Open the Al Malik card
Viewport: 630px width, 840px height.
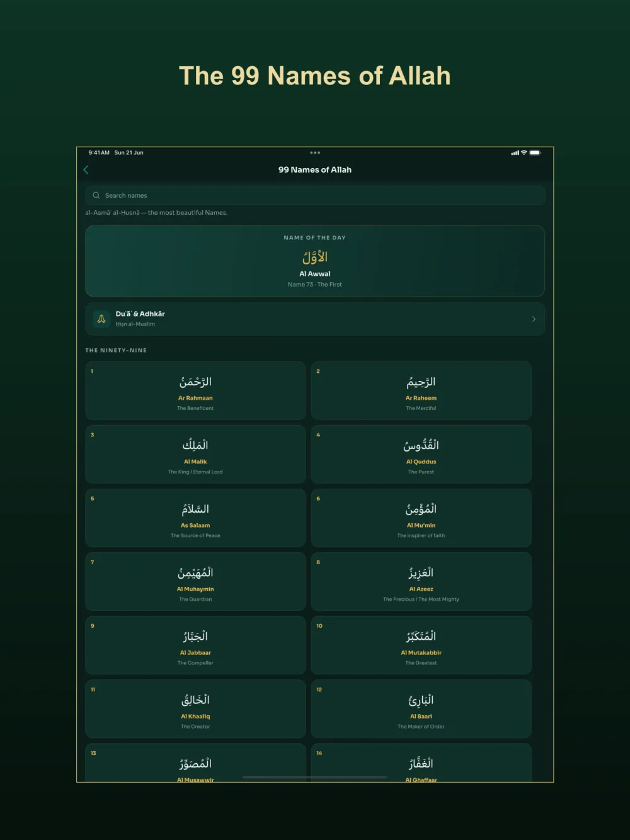[195, 454]
